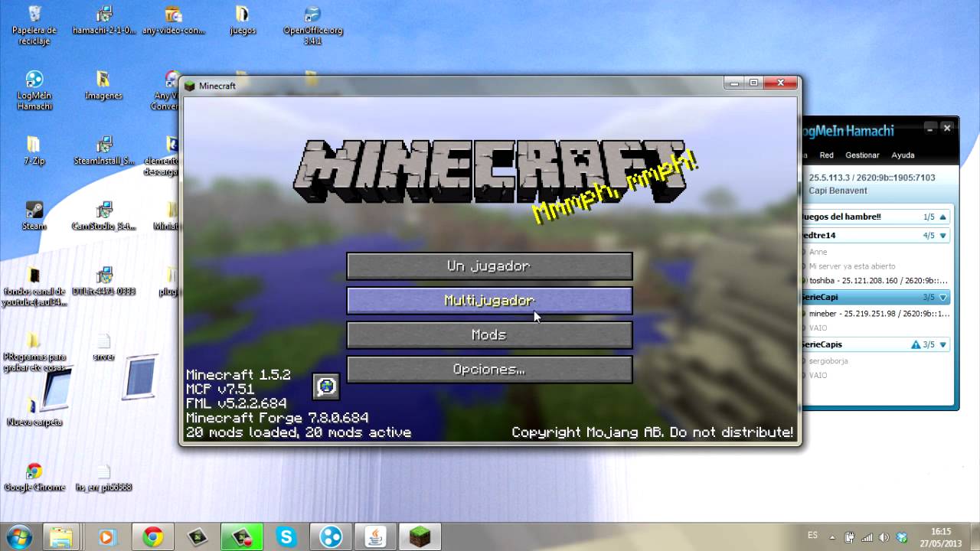Open the fondos canal de youtube folder
The width and height of the screenshot is (980, 551).
coord(34,286)
